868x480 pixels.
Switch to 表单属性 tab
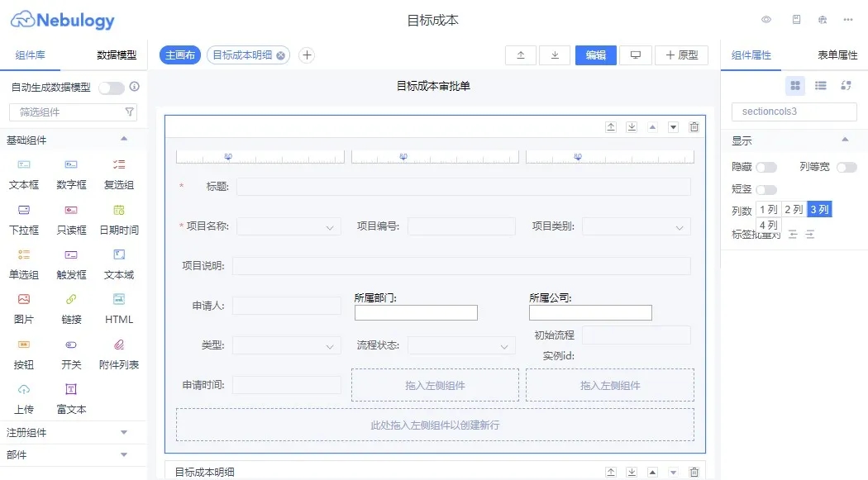click(x=837, y=55)
